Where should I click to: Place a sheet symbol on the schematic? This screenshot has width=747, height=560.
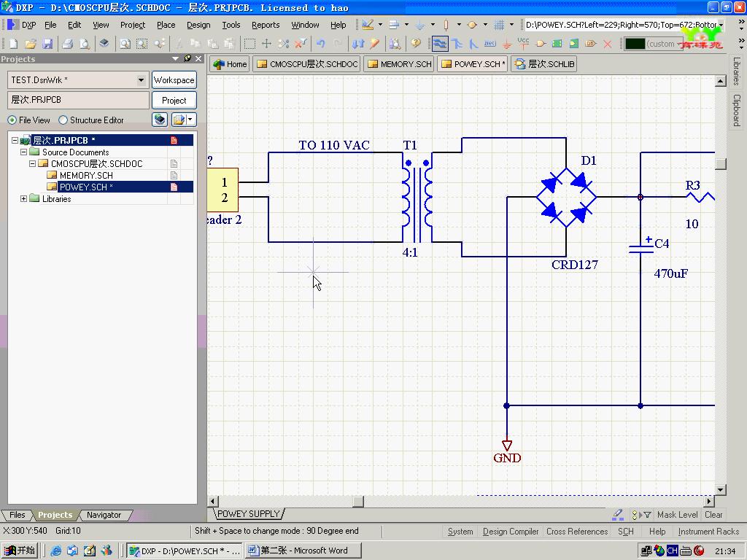[x=557, y=44]
